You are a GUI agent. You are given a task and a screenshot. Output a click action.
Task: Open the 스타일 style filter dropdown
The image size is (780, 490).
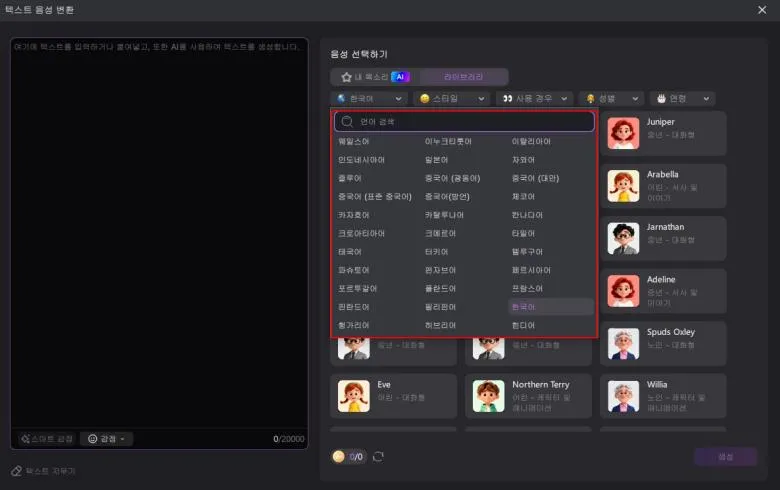[452, 98]
